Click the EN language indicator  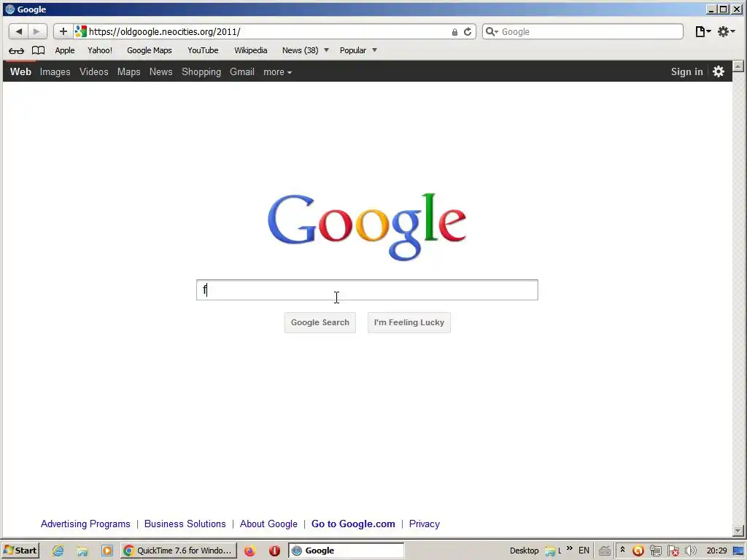pos(584,551)
